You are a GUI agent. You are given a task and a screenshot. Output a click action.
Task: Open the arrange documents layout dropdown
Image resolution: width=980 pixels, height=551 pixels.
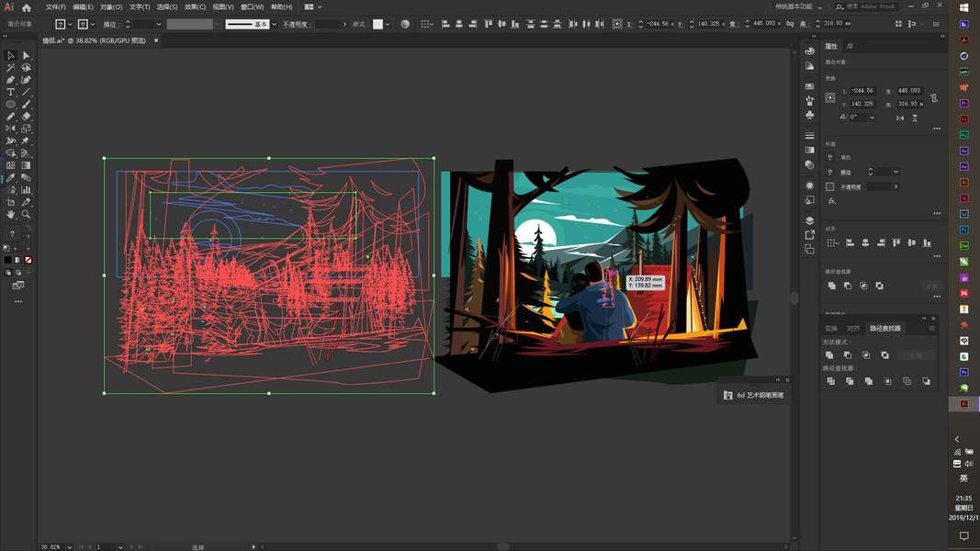click(x=313, y=6)
